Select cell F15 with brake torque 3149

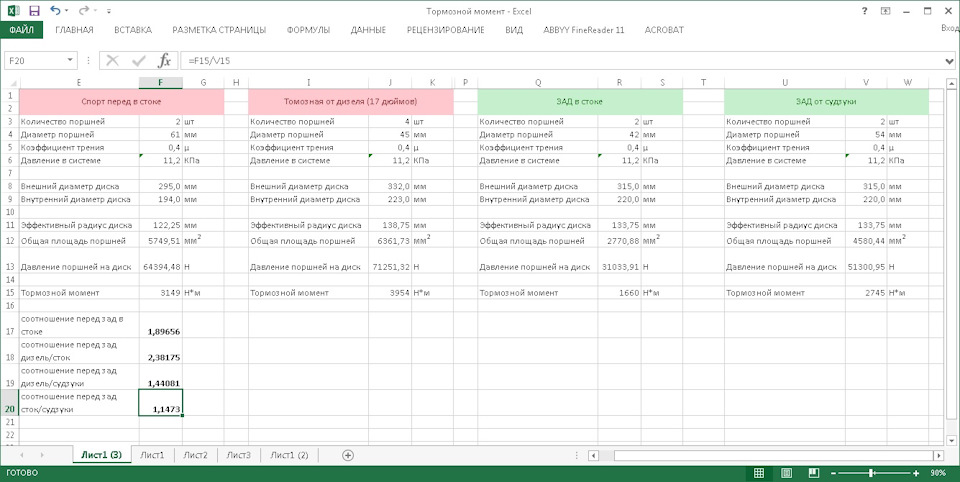pyautogui.click(x=160, y=292)
